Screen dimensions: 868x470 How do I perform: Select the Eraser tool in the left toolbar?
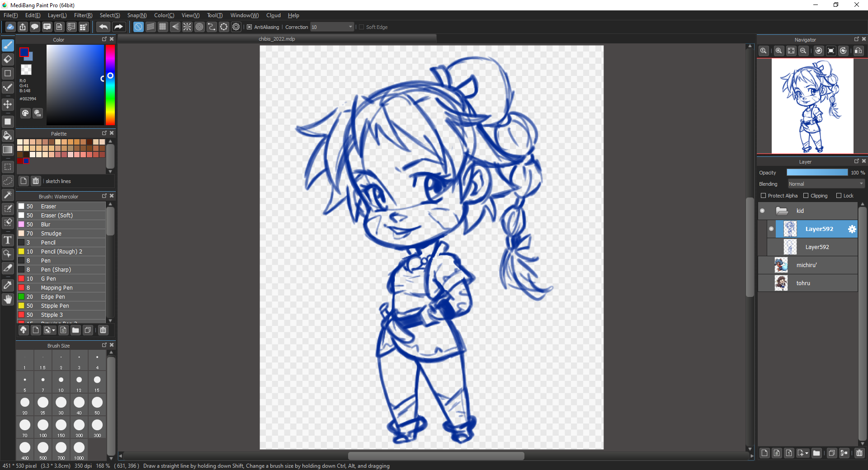tap(8, 59)
